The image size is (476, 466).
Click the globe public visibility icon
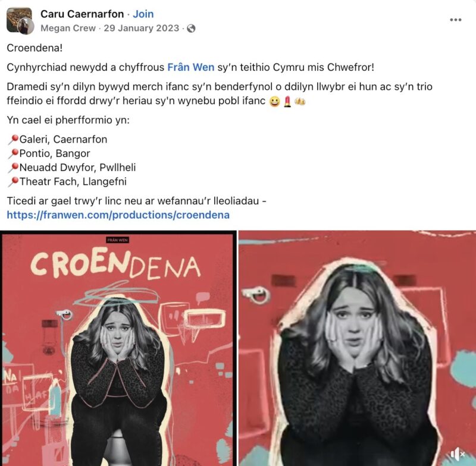coord(191,28)
